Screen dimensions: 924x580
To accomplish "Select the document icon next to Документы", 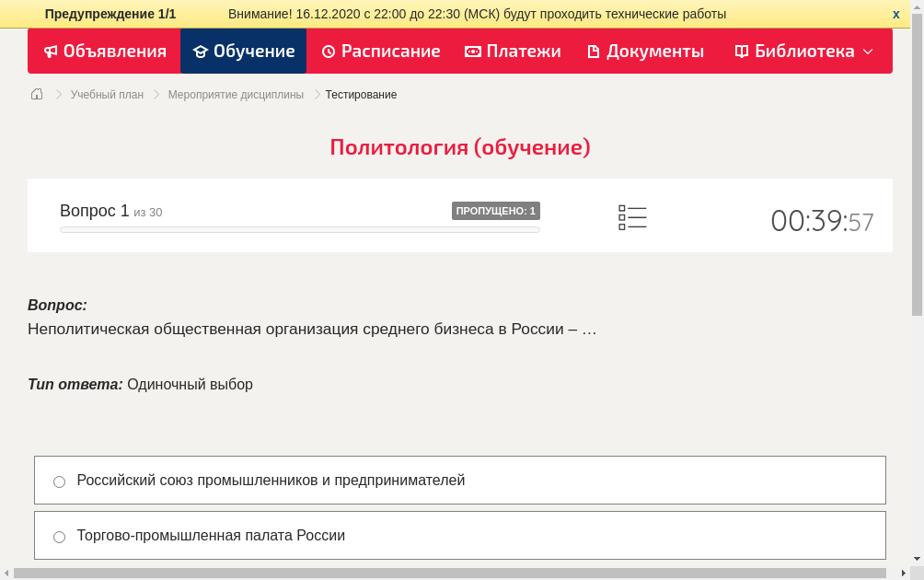I will tap(595, 52).
